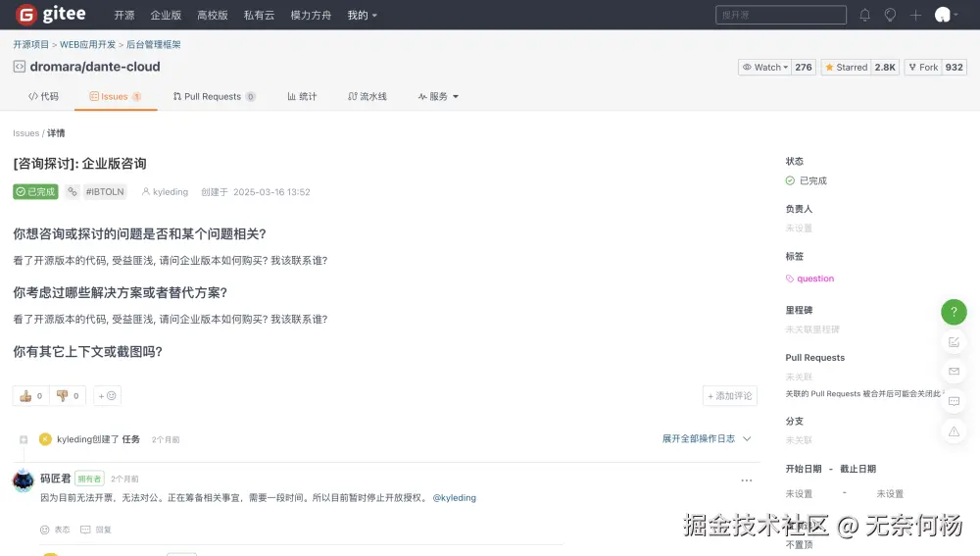Click the Gitee logo
Image resolution: width=980 pixels, height=556 pixels.
pos(51,15)
